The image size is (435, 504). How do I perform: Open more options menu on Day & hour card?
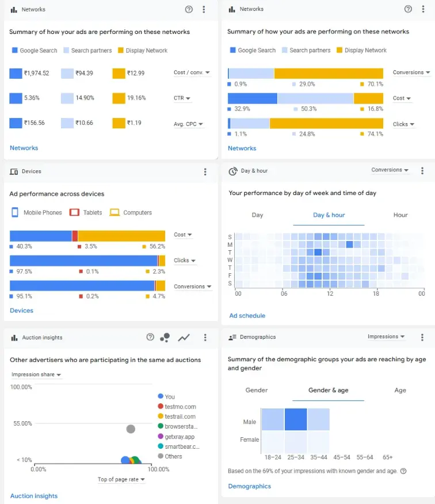coord(422,171)
